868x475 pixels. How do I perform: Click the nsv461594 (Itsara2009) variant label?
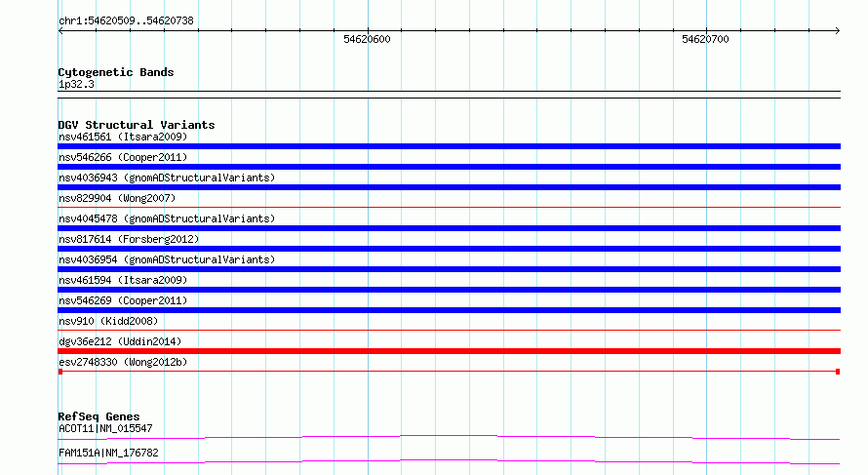click(x=123, y=280)
